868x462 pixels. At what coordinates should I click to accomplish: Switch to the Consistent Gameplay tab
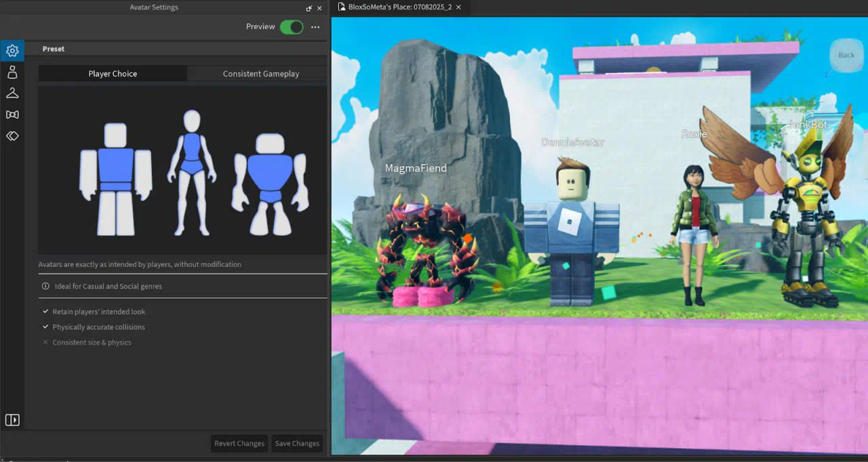click(260, 74)
